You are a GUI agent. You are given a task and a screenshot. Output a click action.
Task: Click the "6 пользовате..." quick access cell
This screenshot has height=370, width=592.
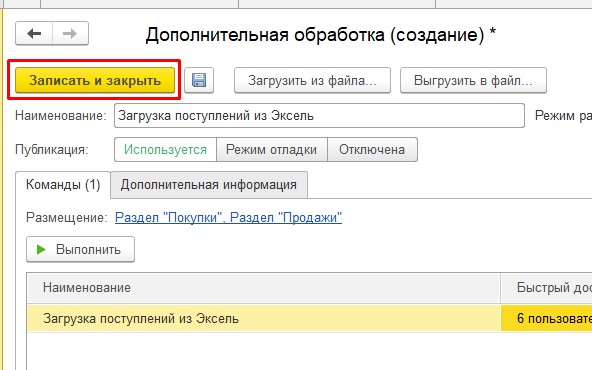click(546, 318)
